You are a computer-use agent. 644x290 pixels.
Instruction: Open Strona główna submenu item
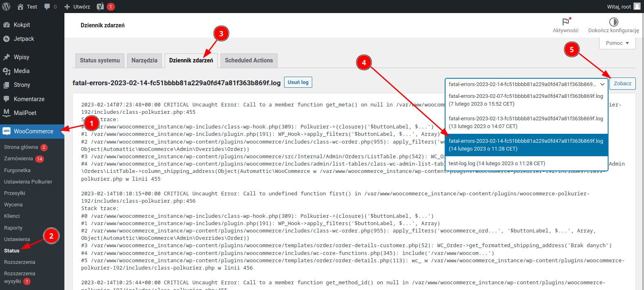point(21,147)
